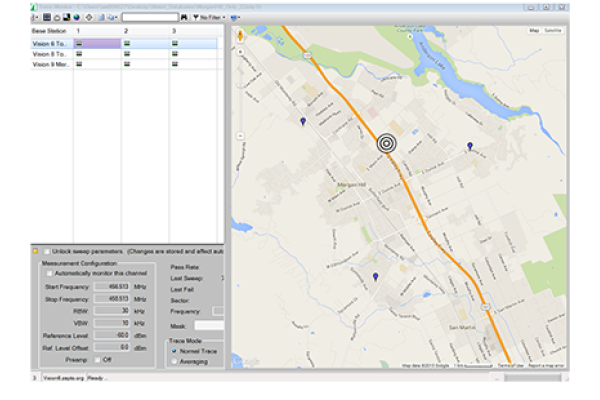Click the Start Frequency field
This screenshot has height=400, width=600.
(112, 286)
